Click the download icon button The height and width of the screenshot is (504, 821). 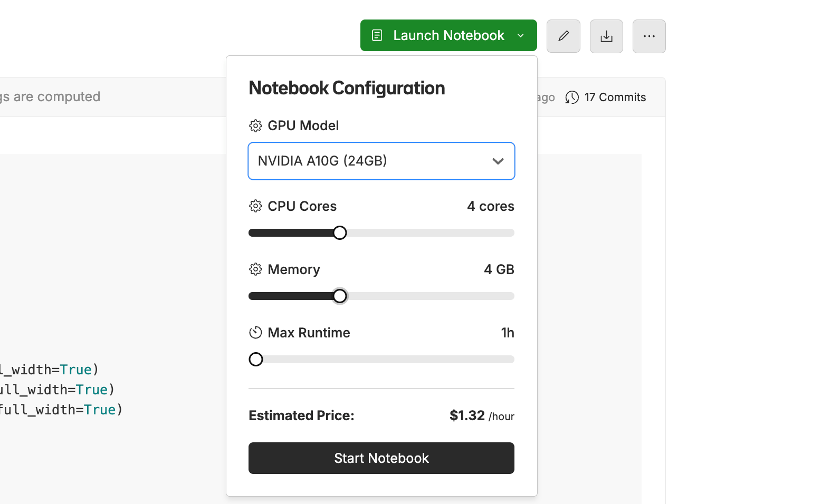606,36
